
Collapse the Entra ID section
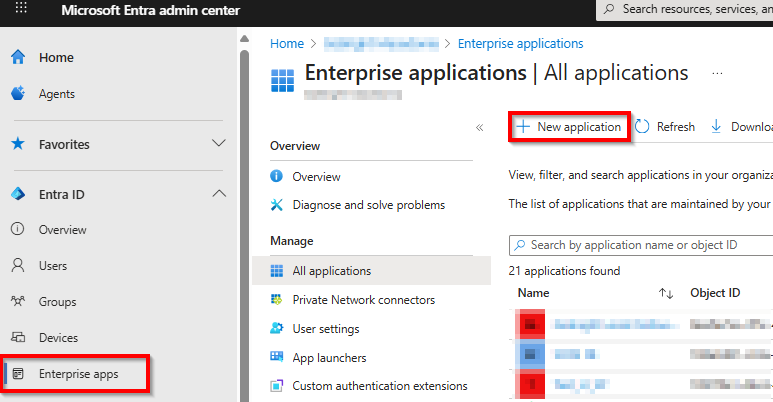pos(219,194)
